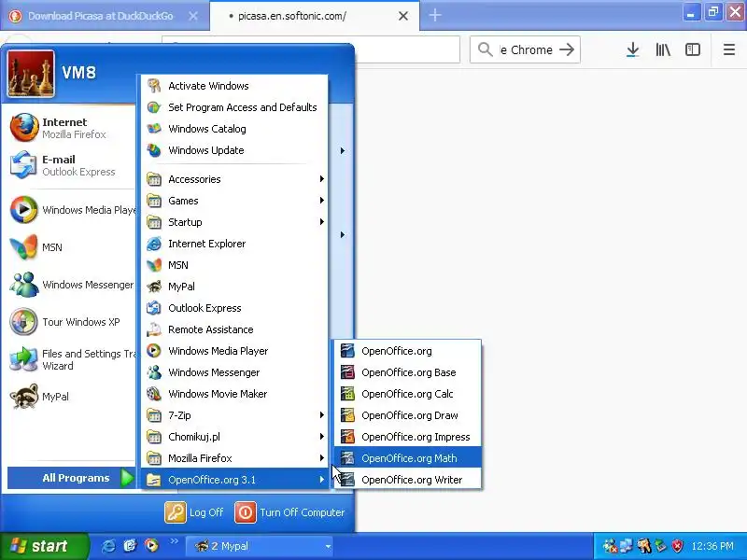This screenshot has width=747, height=560.
Task: Open the browser Library menu
Action: point(663,49)
